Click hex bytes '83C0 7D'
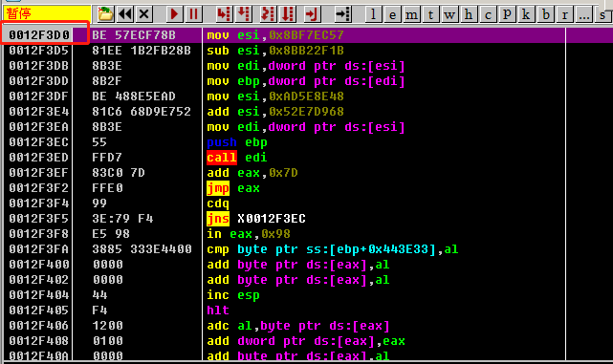This screenshot has width=613, height=364. [119, 173]
